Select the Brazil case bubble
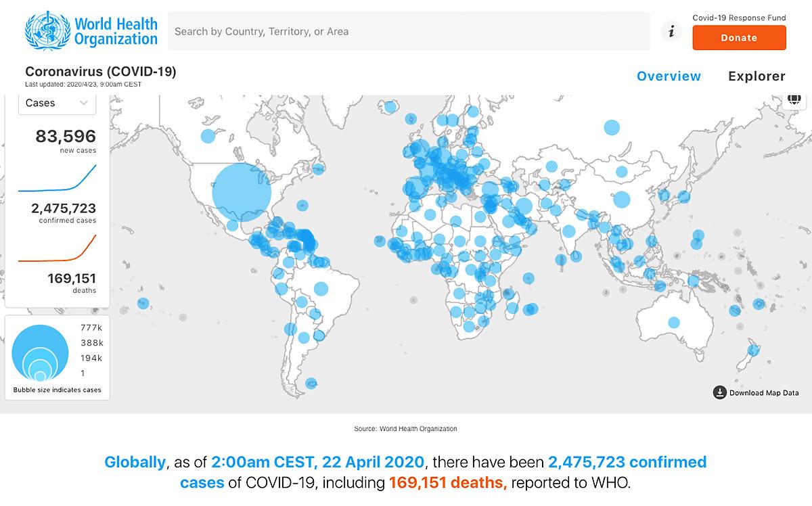 321,289
